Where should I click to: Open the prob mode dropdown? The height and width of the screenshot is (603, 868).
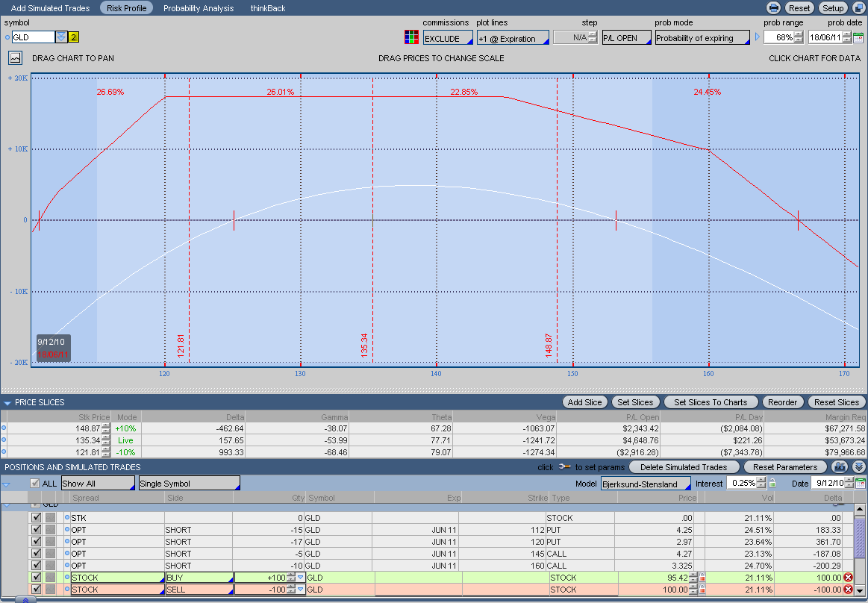[x=702, y=38]
